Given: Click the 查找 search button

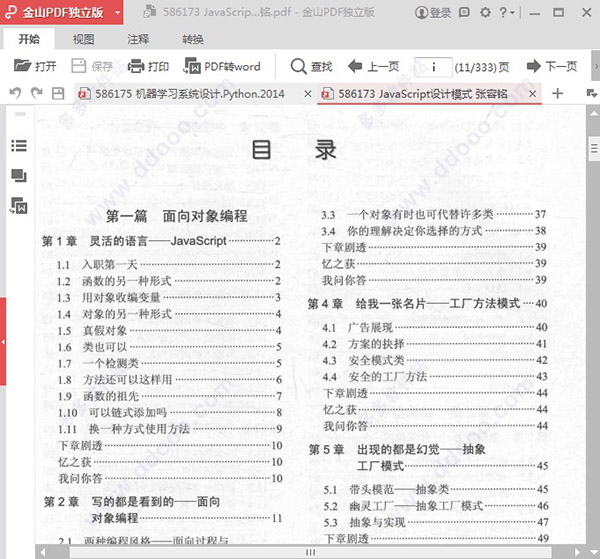Looking at the screenshot, I should point(311,66).
